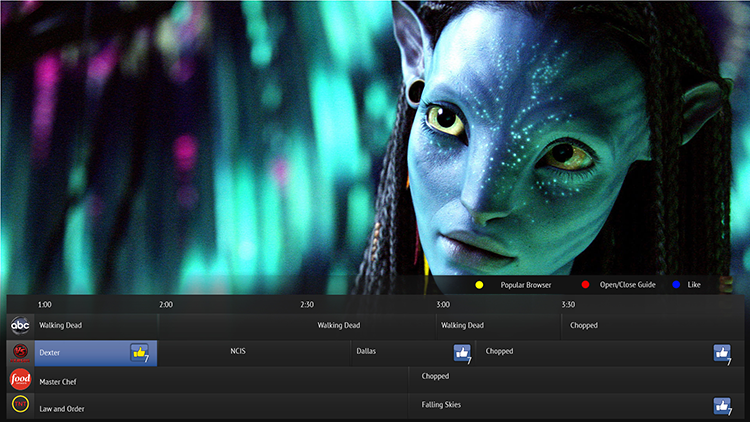The image size is (750, 422).
Task: Select the Master Chef program
Action: [x=57, y=381]
